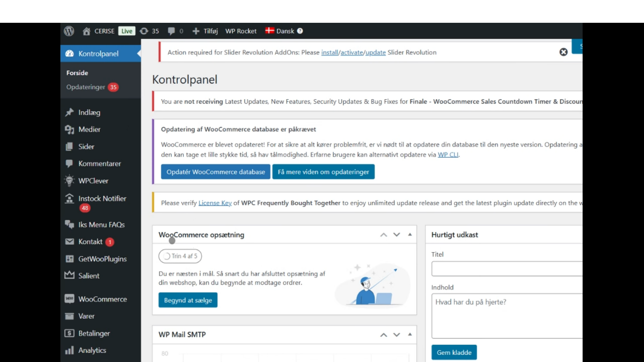This screenshot has width=644, height=362.
Task: Open WP Rocket admin bar menu
Action: point(241,31)
